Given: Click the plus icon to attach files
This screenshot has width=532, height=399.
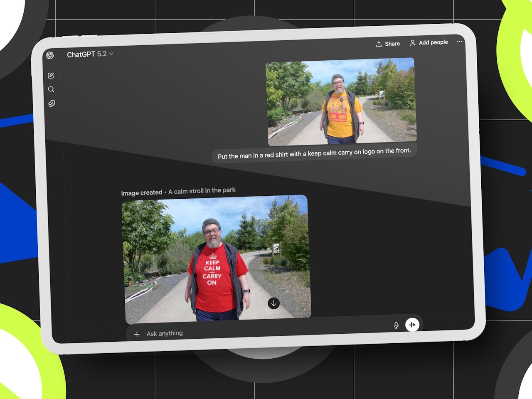Looking at the screenshot, I should [137, 334].
